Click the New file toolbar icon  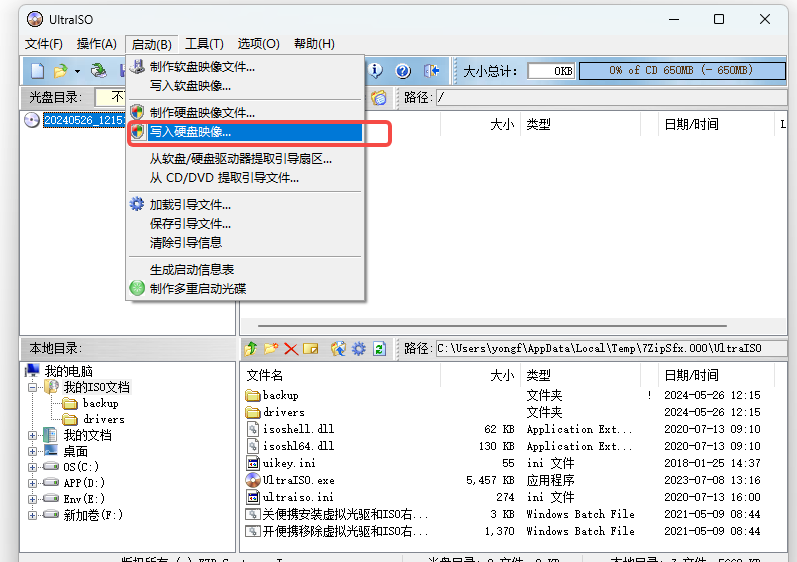[37, 71]
